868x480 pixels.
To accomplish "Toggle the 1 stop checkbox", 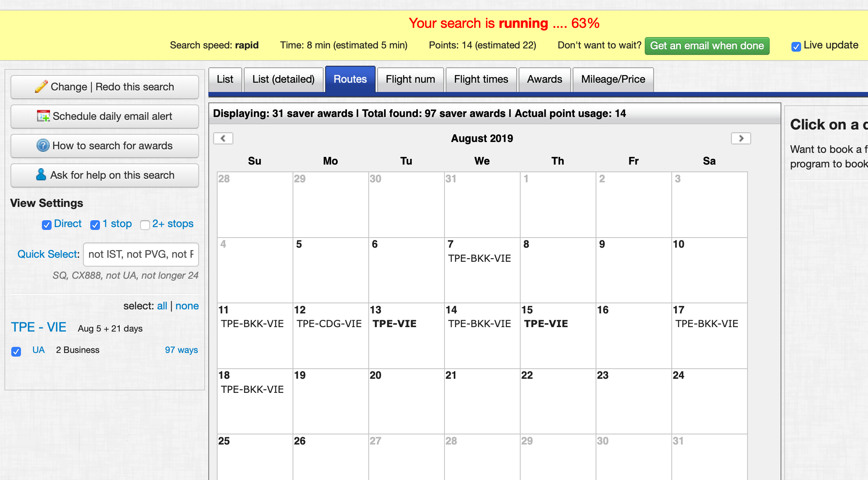I will [95, 225].
